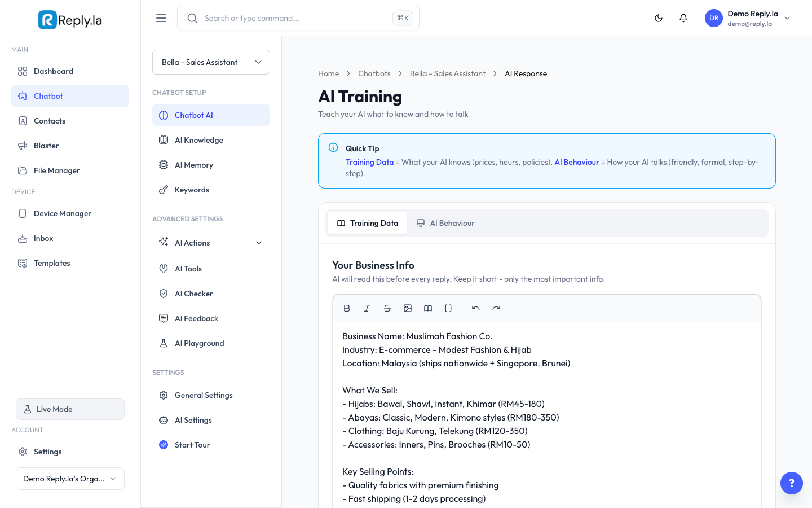Navigate to Chatbots breadcrumb
The image size is (812, 508).
pos(374,73)
